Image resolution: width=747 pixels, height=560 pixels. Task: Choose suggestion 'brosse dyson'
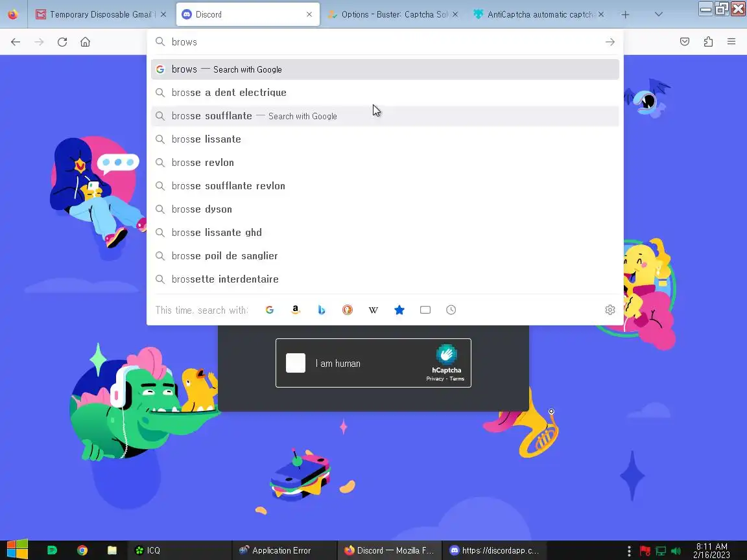point(385,209)
